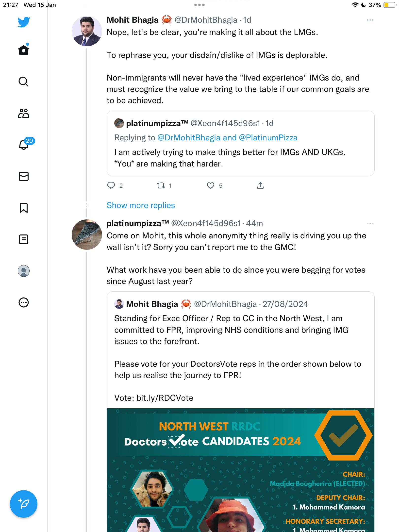
Task: Open the Communities people icon
Action: [x=24, y=113]
